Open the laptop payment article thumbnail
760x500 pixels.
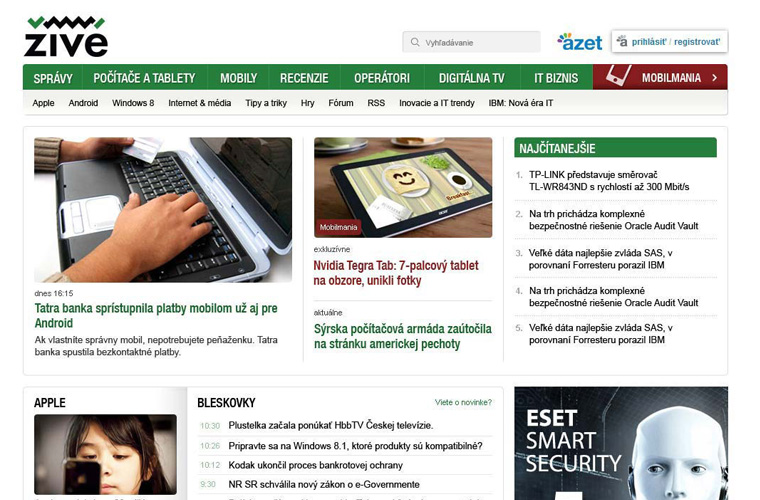tap(163, 210)
